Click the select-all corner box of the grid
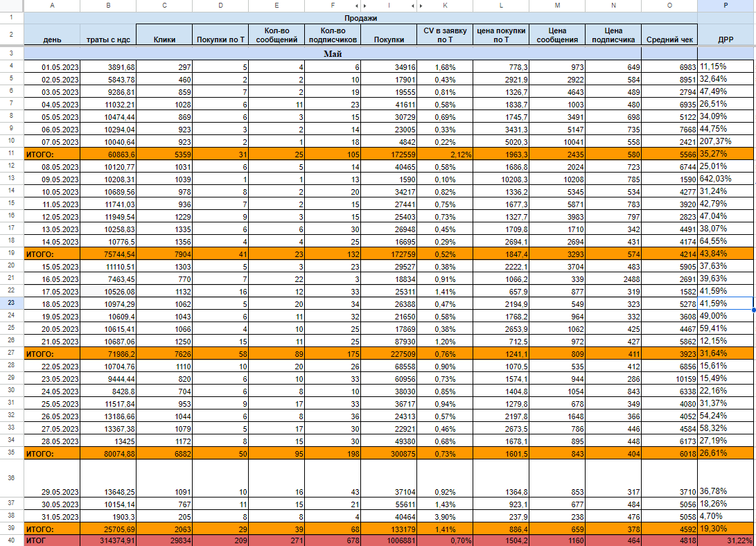Viewport: 756px width, 546px height. click(12, 6)
